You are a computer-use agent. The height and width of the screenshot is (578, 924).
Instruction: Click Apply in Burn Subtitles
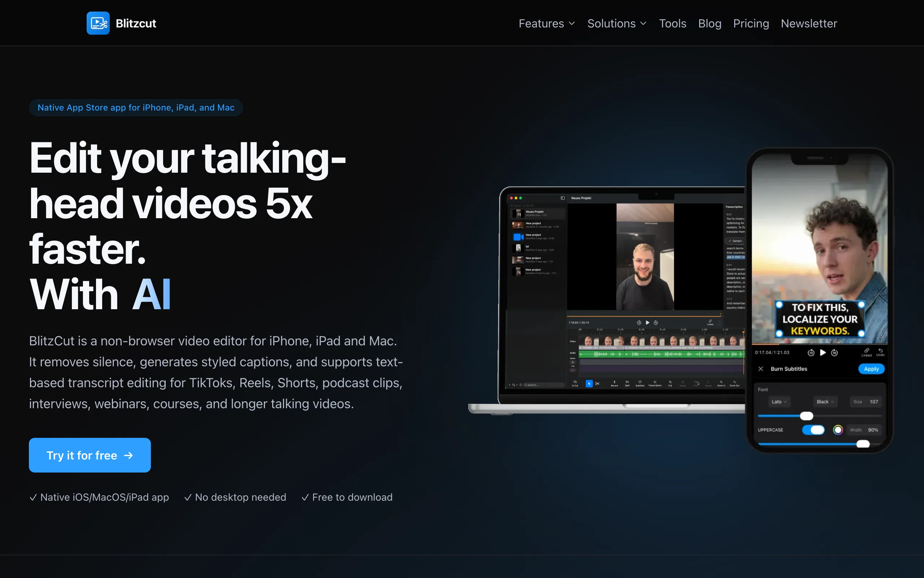(x=871, y=369)
